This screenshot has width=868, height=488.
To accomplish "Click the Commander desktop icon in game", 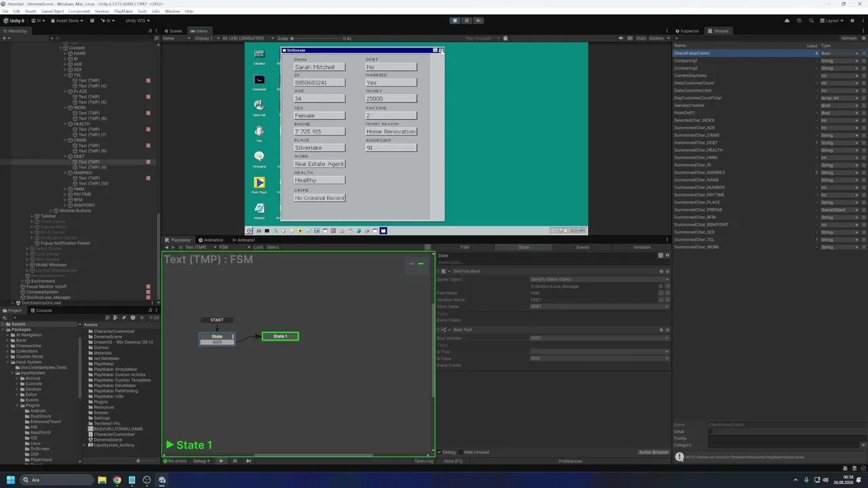I will [259, 82].
